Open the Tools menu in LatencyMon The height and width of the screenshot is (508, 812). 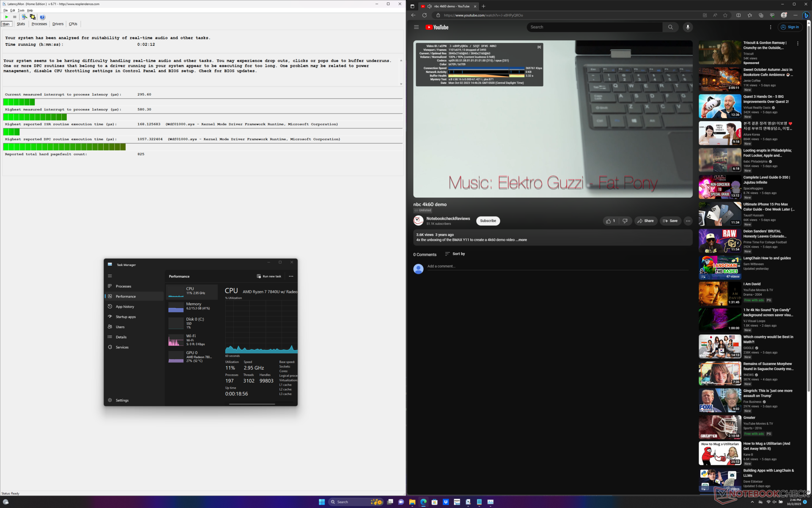click(21, 10)
